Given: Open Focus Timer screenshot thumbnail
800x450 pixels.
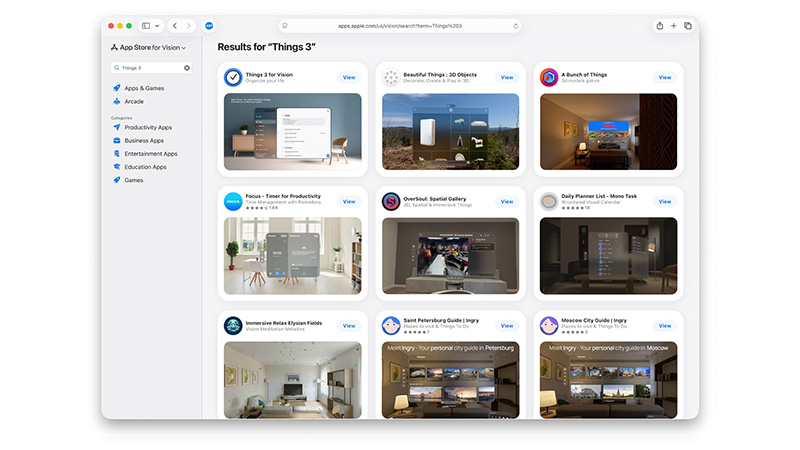Looking at the screenshot, I should point(292,256).
